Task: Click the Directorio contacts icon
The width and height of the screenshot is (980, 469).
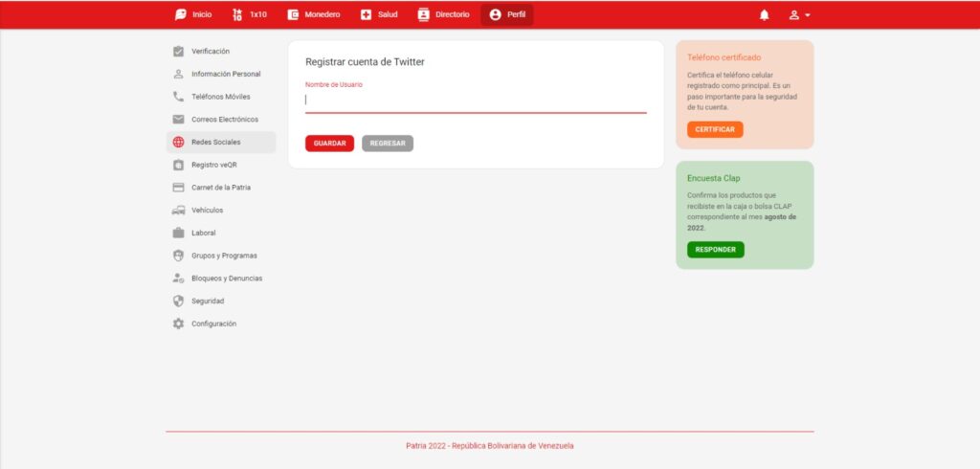Action: (x=423, y=15)
